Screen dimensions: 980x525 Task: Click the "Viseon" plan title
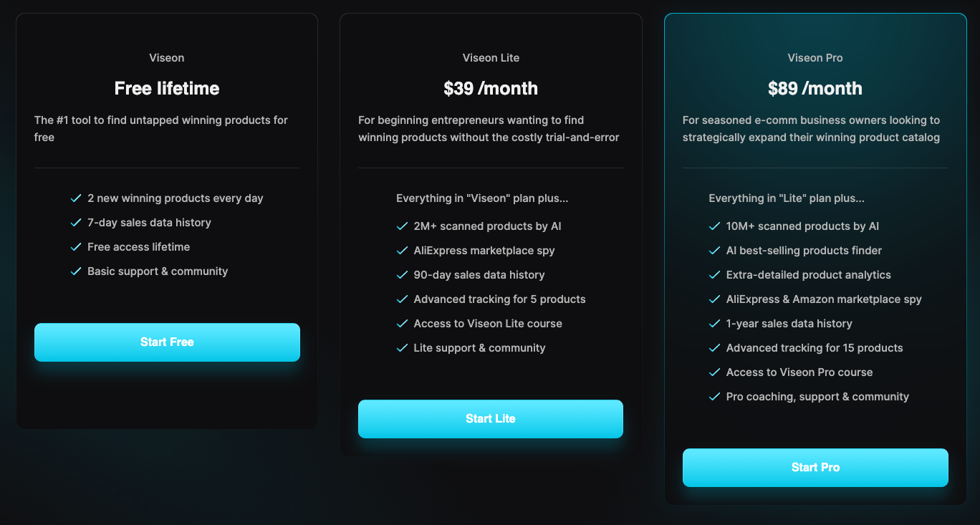(x=167, y=58)
